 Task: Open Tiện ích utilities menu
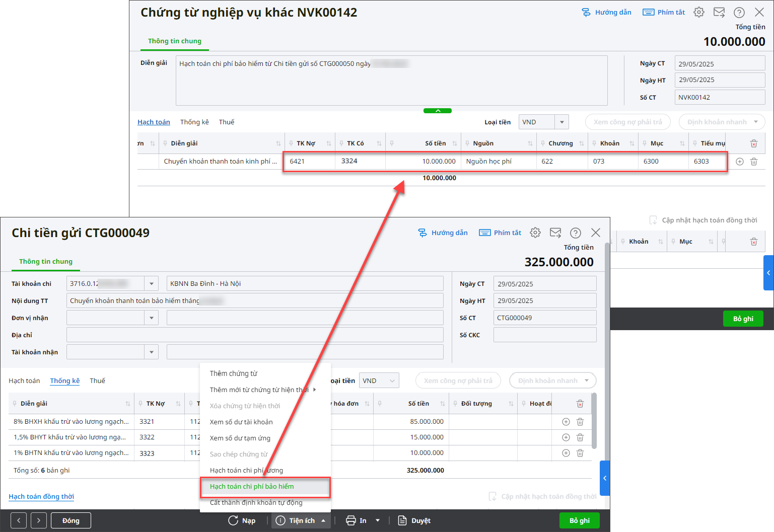(302, 520)
